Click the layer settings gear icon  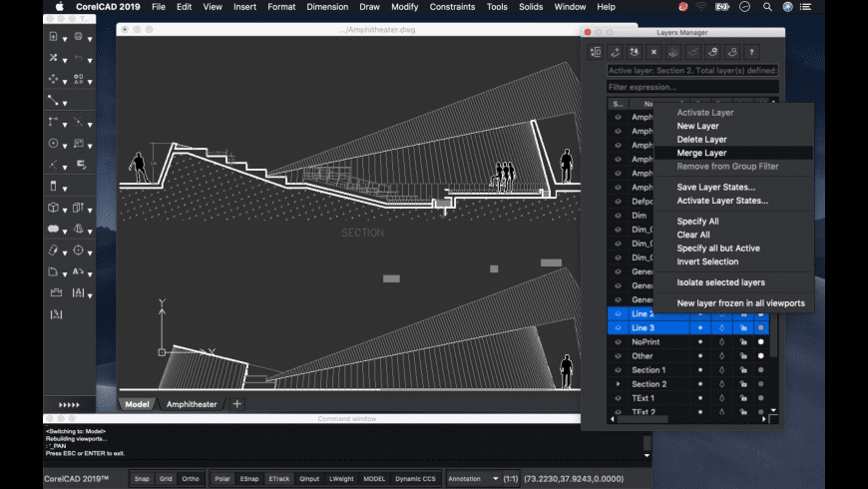(x=712, y=52)
